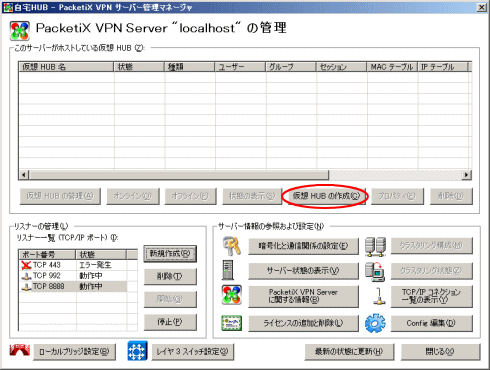Click the エラー発生 status cell
The width and height of the screenshot is (490, 370).
coord(95,265)
